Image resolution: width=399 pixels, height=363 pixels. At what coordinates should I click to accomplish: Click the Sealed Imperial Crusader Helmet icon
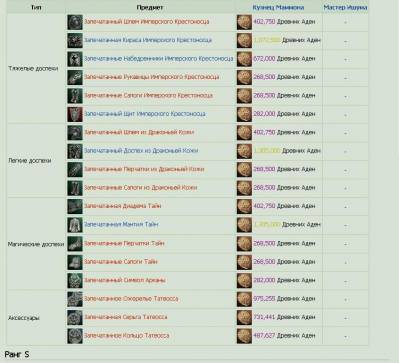[x=75, y=22]
